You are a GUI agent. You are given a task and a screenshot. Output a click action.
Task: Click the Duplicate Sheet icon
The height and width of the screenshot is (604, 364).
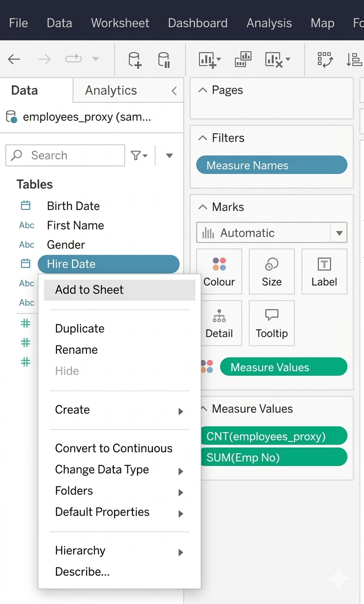(243, 59)
